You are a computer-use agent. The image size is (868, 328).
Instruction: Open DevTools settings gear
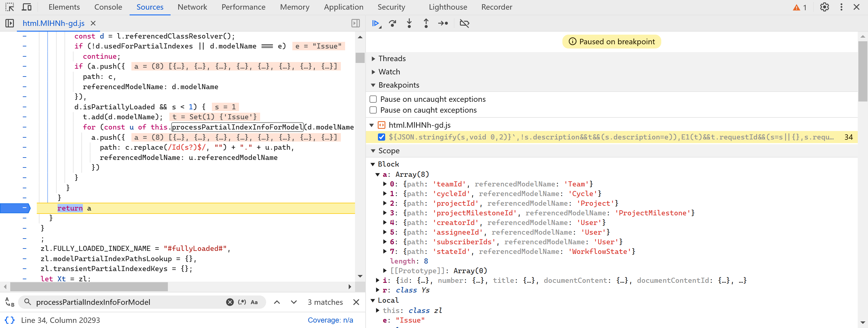[x=824, y=7]
